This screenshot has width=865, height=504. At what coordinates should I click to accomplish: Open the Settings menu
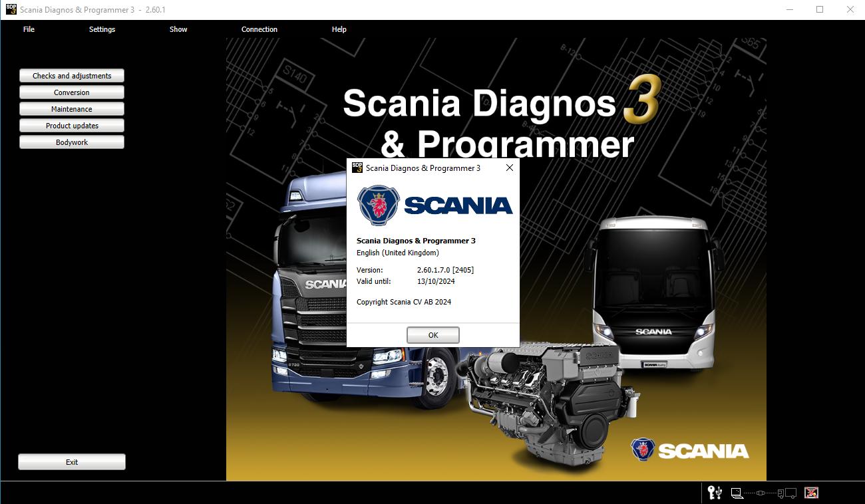click(101, 29)
